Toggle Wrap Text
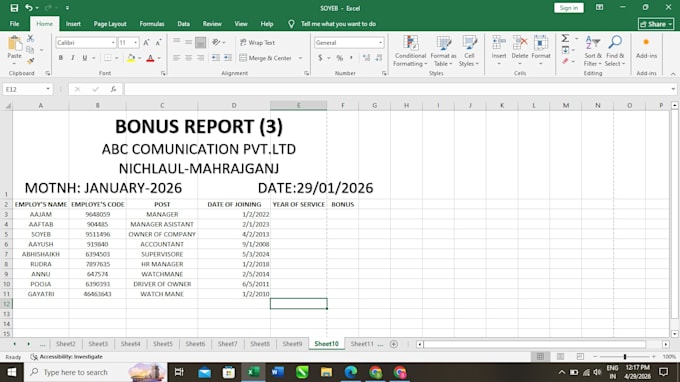The height and width of the screenshot is (382, 680). (257, 42)
